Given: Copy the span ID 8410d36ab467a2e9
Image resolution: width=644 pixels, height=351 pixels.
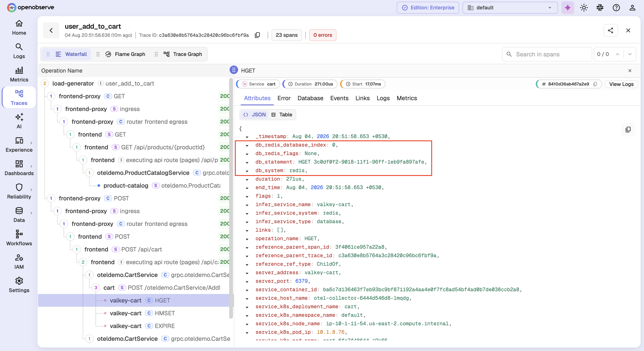Looking at the screenshot, I should (x=595, y=84).
